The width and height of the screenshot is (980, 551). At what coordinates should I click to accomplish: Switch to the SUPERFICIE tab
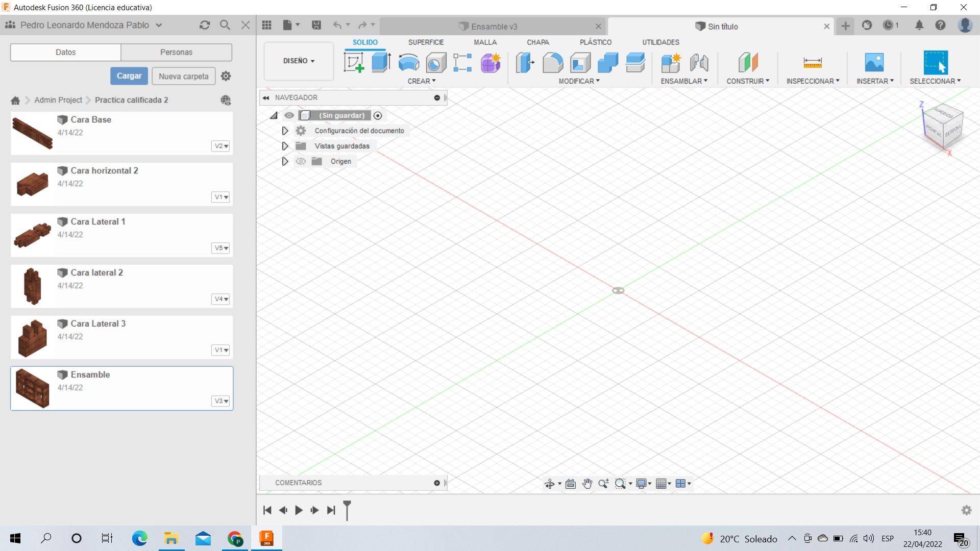coord(426,42)
